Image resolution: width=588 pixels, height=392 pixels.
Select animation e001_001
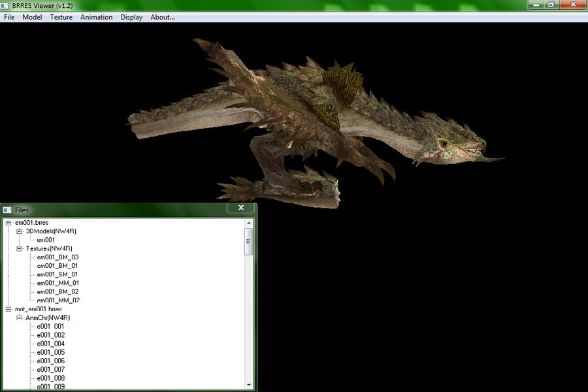coord(50,327)
